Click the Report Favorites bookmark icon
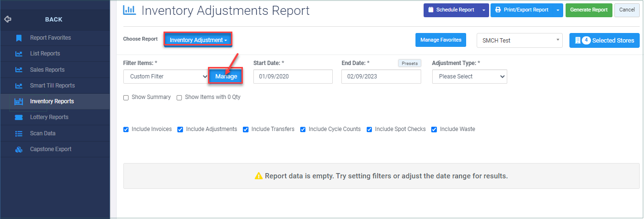The height and width of the screenshot is (219, 644). pos(19,38)
